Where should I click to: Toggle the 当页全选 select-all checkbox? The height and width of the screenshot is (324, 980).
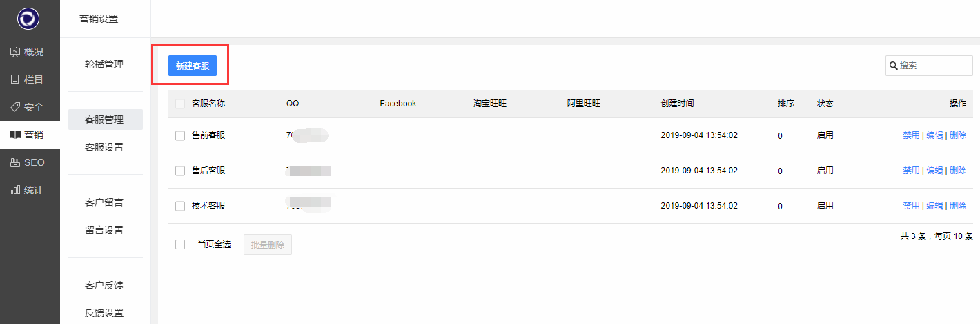180,245
